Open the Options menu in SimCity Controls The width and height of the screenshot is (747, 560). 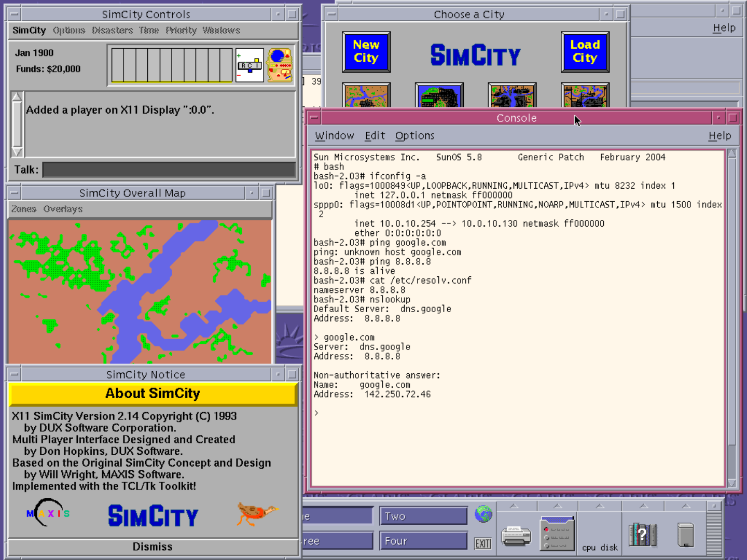pyautogui.click(x=69, y=30)
